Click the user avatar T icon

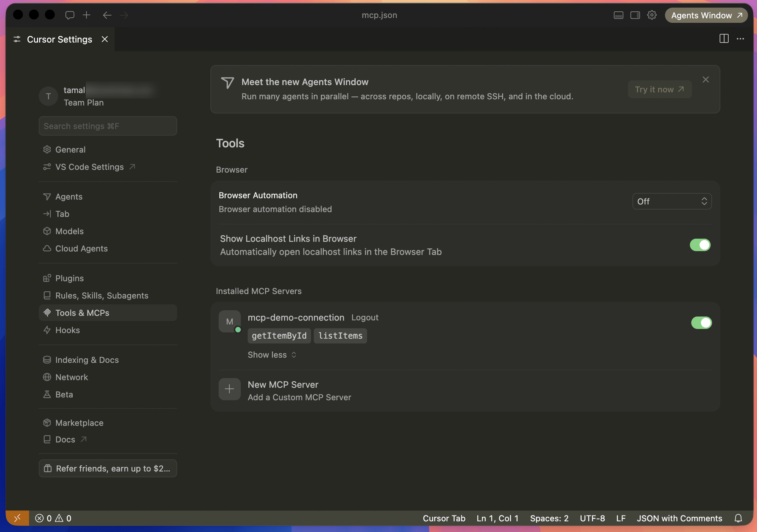tap(49, 96)
